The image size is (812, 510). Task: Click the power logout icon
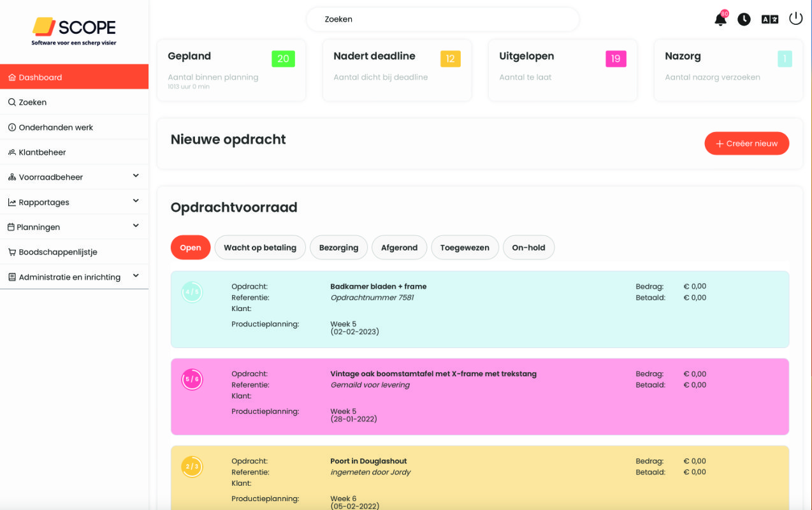tap(795, 18)
